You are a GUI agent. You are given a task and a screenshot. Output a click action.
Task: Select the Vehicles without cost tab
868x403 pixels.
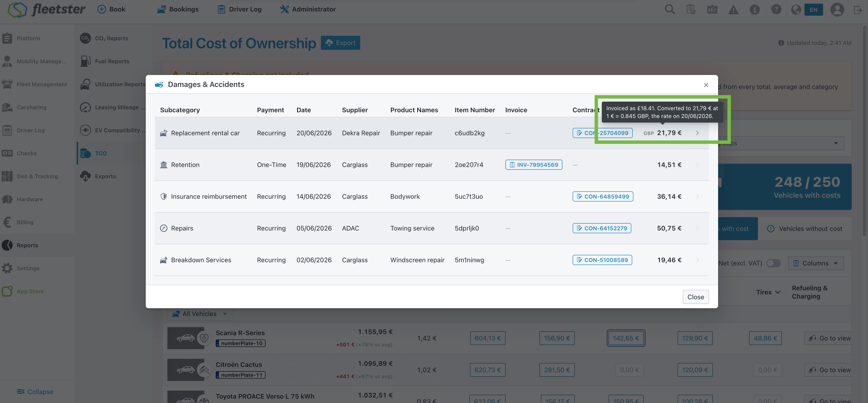pyautogui.click(x=804, y=229)
